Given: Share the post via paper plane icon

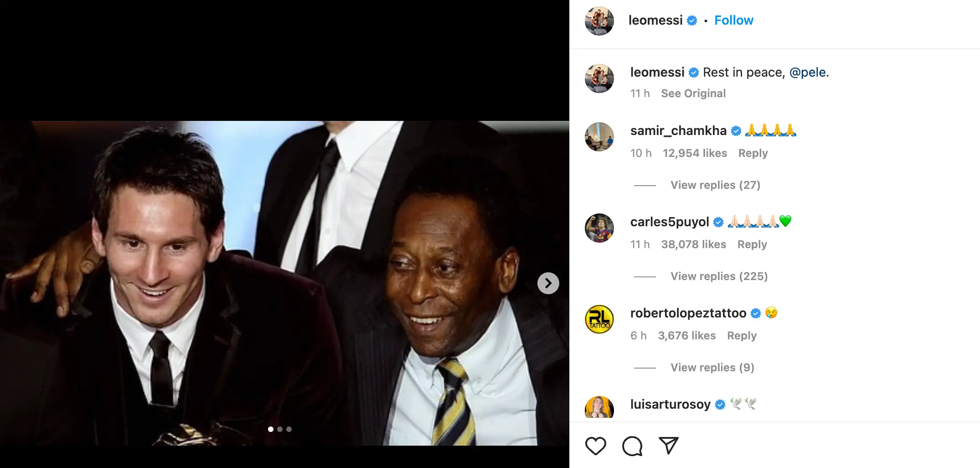Looking at the screenshot, I should [x=669, y=446].
